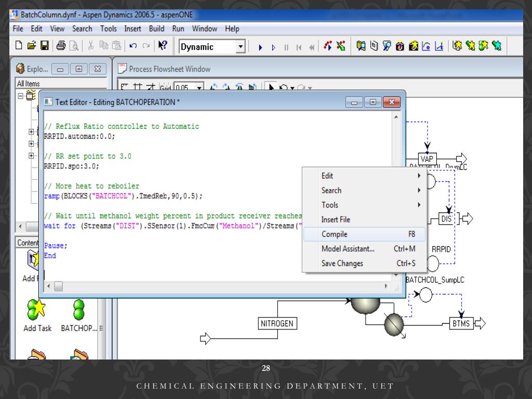Select Save Changes in context menu
532x399 pixels.
click(x=365, y=263)
